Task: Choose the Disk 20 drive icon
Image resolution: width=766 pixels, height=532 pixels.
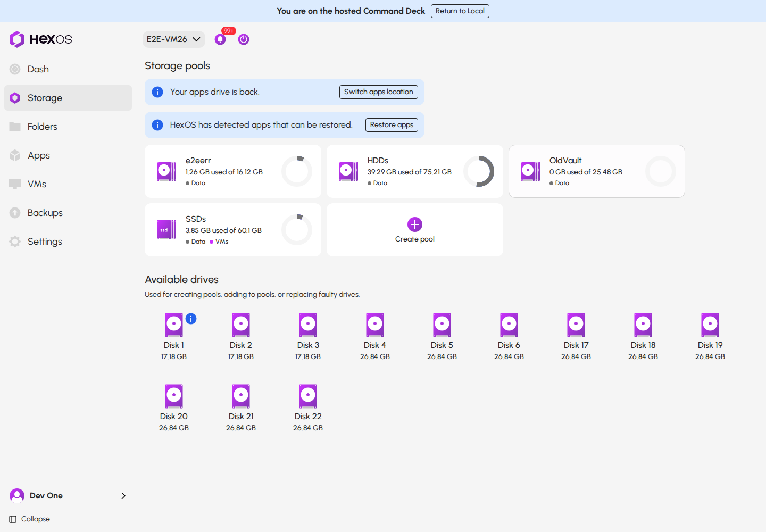Action: (x=174, y=396)
